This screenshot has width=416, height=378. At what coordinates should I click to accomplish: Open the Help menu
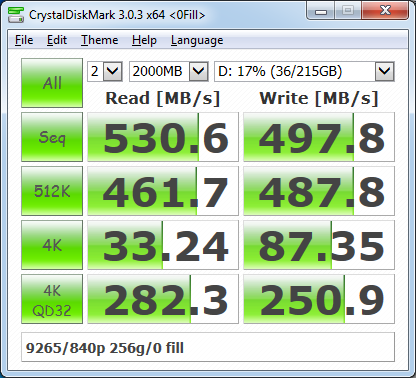144,40
